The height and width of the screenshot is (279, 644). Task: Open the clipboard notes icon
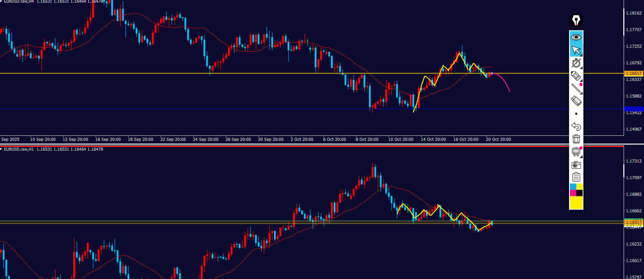(x=576, y=177)
